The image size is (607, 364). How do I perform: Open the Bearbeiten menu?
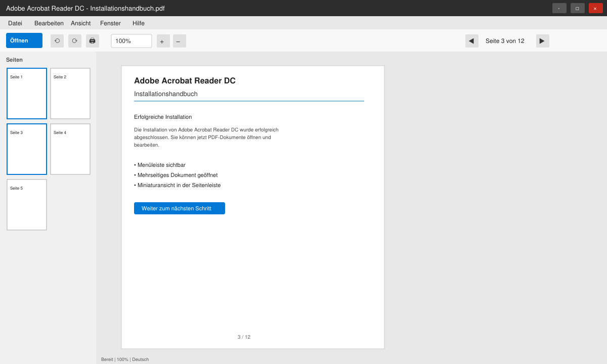pyautogui.click(x=49, y=23)
